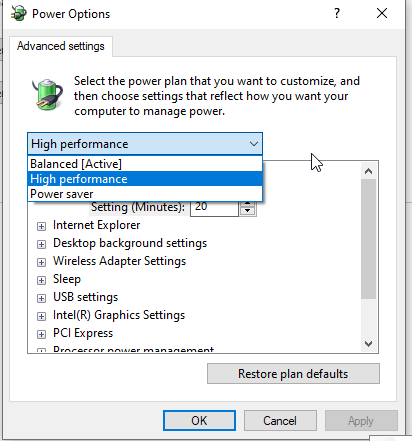Viewport: 412px width, 441px height.
Task: Expand the USB settings node
Action: pyautogui.click(x=41, y=298)
